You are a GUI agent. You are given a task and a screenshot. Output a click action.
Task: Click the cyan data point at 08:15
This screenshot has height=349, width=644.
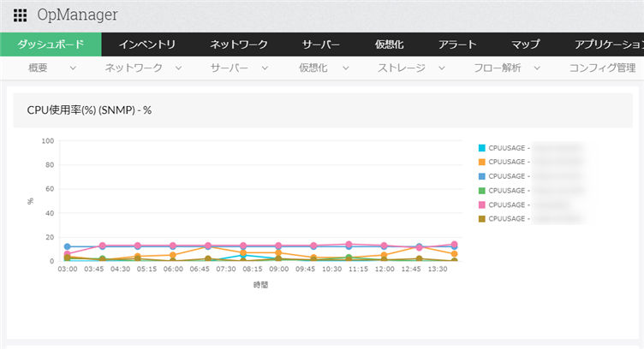243,255
